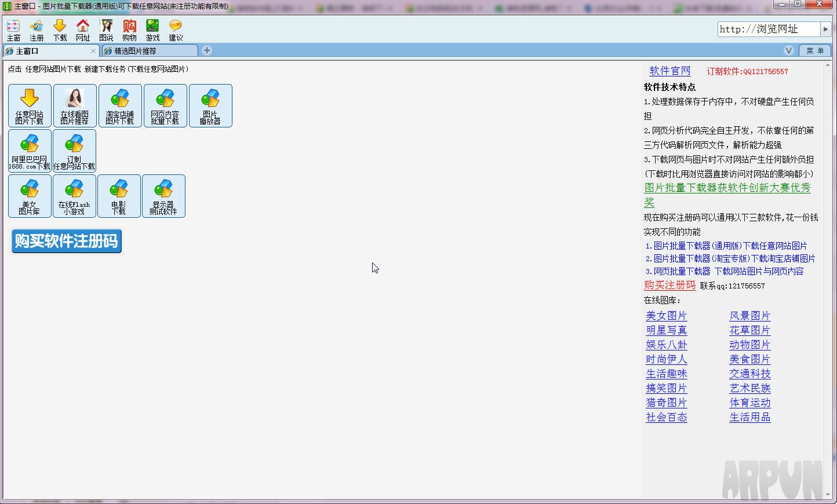Click the 游戏 toolbar icon

point(152,30)
